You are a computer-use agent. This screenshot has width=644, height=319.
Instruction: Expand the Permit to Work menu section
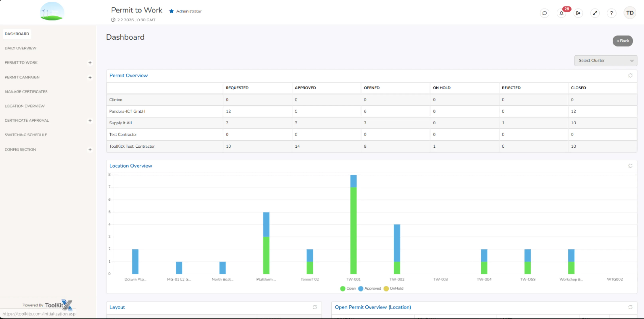pyautogui.click(x=90, y=63)
